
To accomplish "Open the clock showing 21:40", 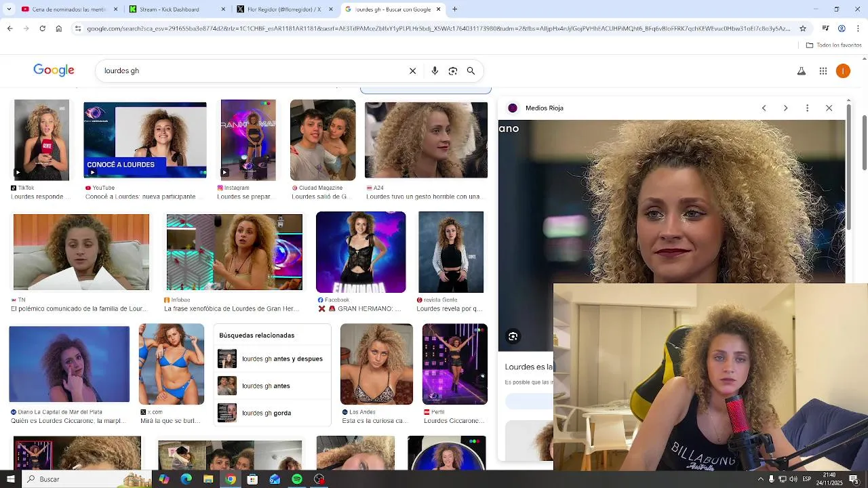I will [829, 479].
